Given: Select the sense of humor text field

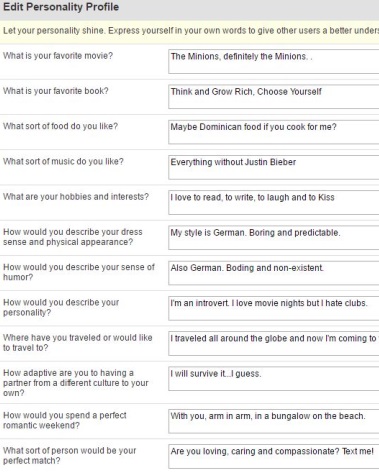Looking at the screenshot, I should (274, 273).
